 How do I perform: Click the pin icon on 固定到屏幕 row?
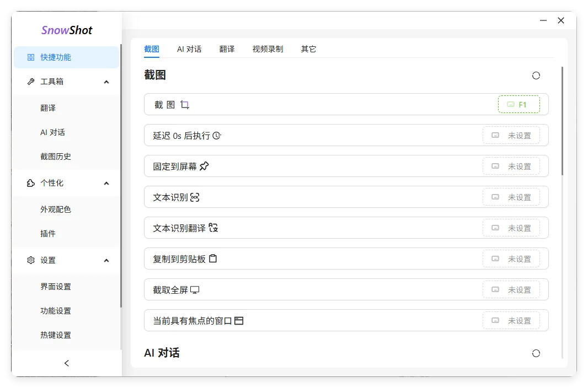[204, 165]
